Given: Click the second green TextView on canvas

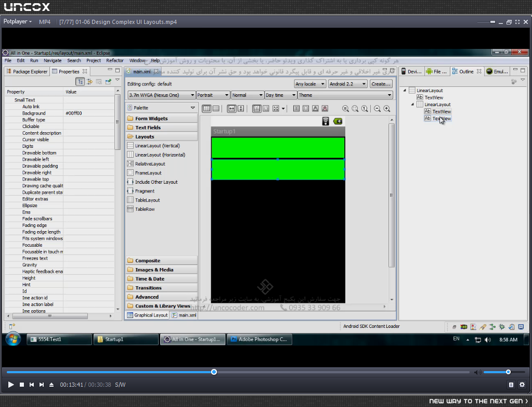Looking at the screenshot, I should pos(278,169).
